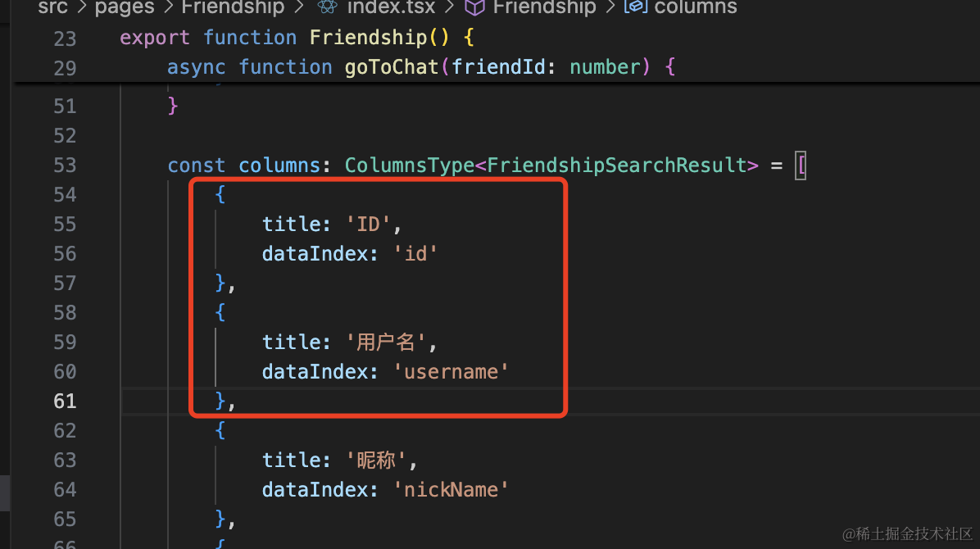The width and height of the screenshot is (980, 549).
Task: Open the src breadcrumb folder
Action: point(52,7)
